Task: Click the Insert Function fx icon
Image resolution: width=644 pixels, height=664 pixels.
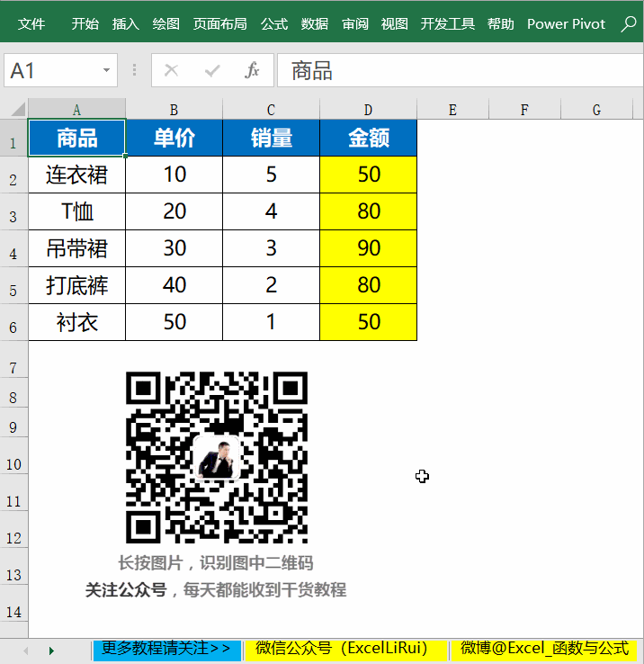Action: (x=252, y=70)
